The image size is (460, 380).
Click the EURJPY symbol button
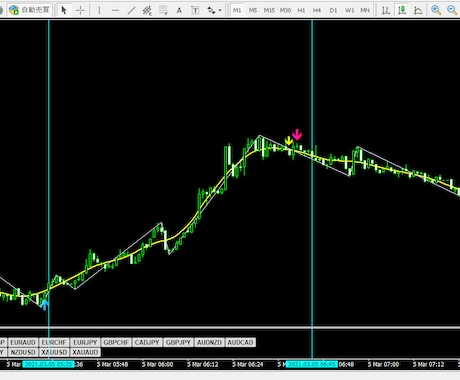85,342
